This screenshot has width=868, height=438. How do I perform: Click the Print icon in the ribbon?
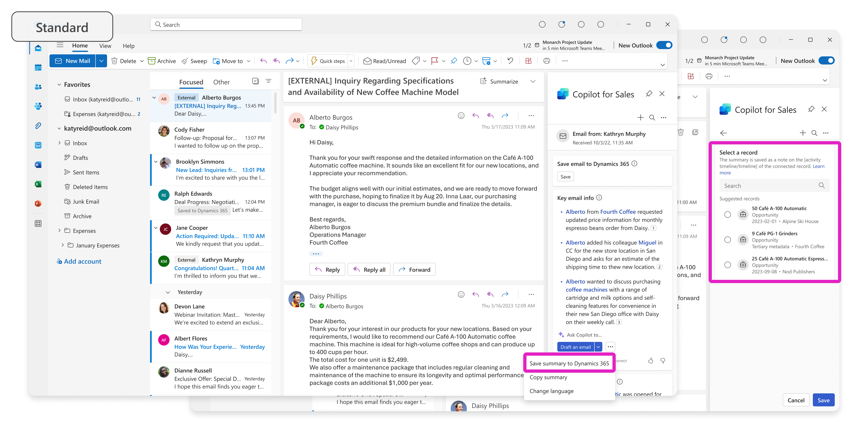(x=547, y=61)
